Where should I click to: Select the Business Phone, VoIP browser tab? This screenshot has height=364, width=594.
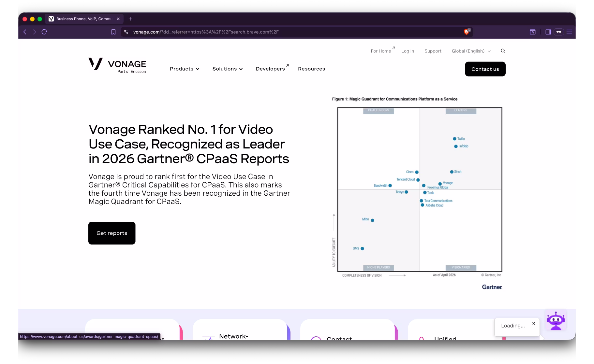[84, 19]
